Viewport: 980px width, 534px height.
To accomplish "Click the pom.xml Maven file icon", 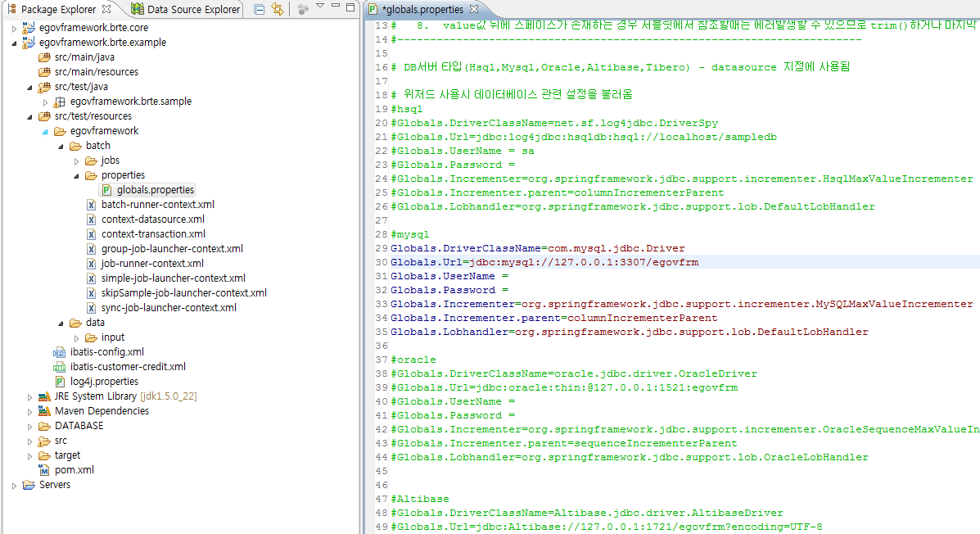I will click(44, 470).
